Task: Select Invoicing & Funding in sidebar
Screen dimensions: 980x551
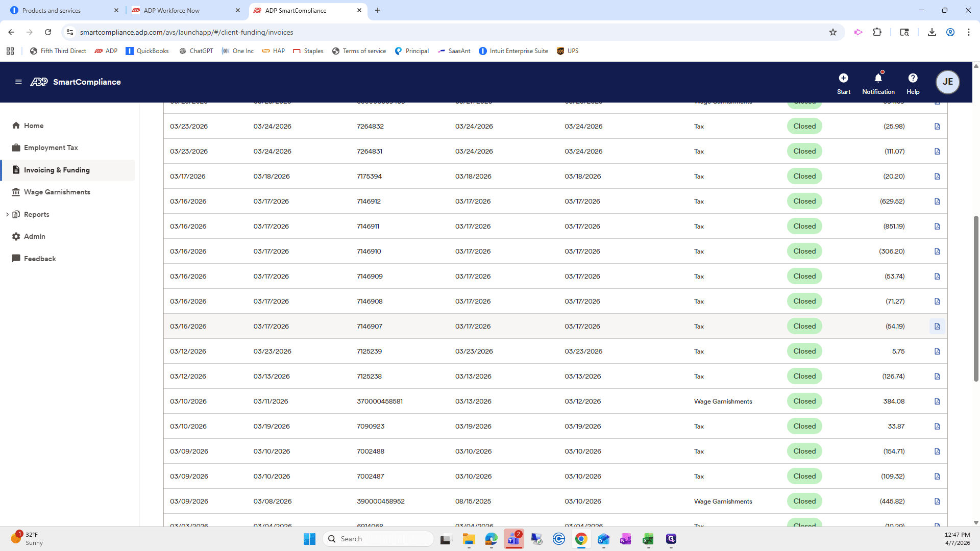Action: pyautogui.click(x=68, y=170)
